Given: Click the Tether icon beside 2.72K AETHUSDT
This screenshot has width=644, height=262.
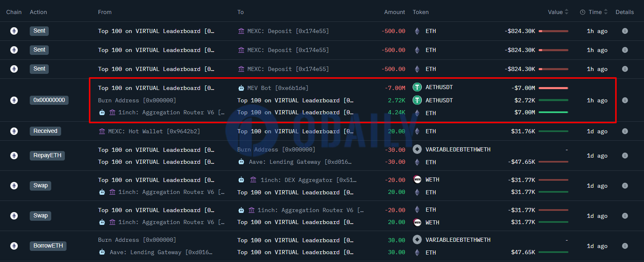Looking at the screenshot, I should (417, 100).
